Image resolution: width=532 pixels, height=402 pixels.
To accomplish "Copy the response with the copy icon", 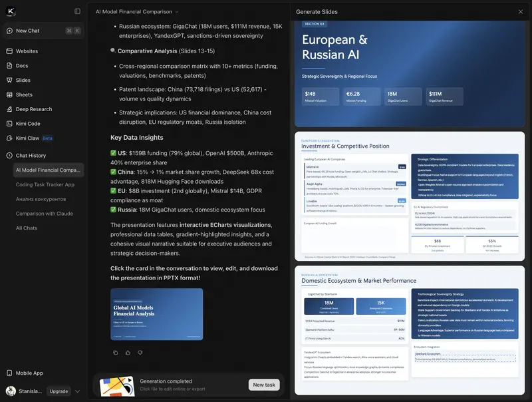I will point(116,353).
